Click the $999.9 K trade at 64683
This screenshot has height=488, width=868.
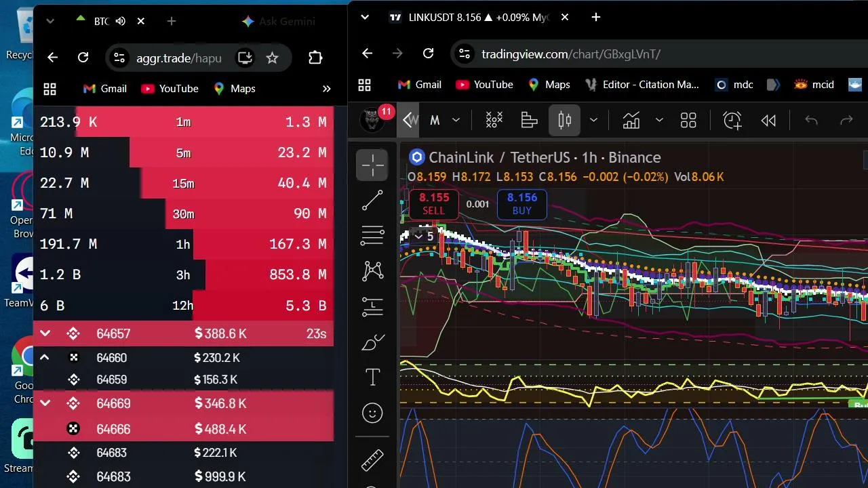(183, 476)
